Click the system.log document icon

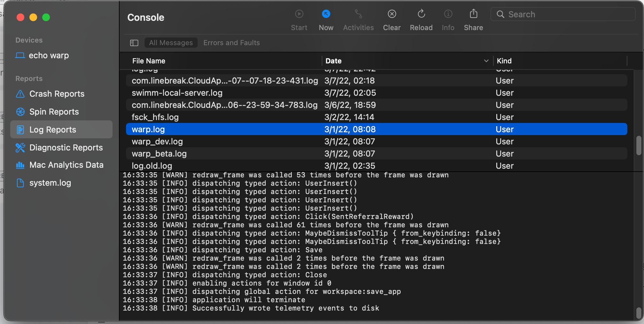click(20, 183)
